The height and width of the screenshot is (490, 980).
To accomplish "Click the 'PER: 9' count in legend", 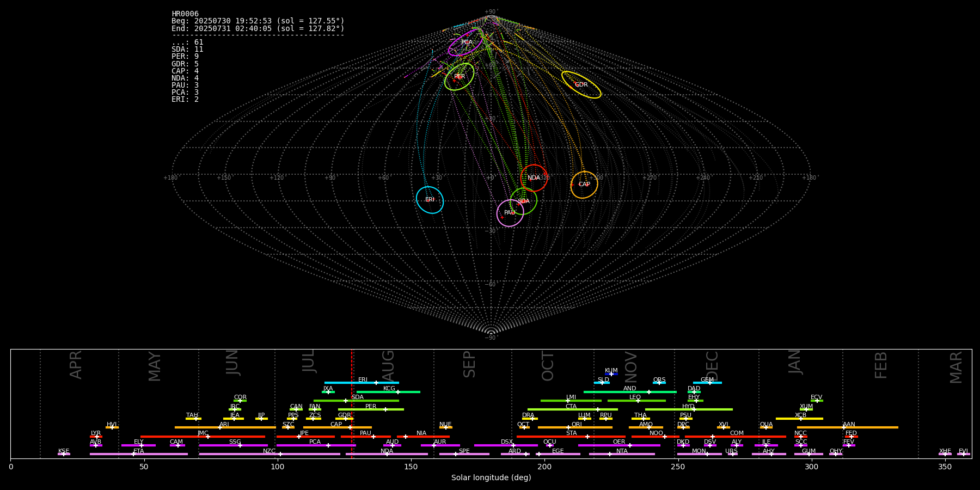I will coord(185,57).
